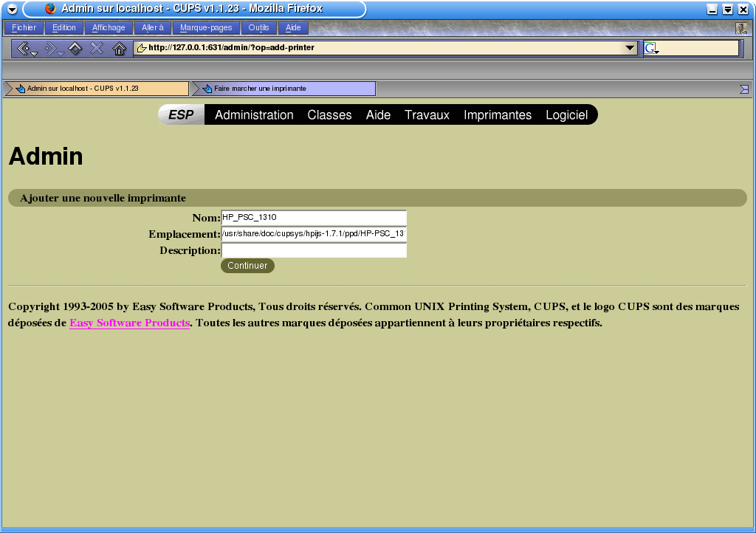
Task: Open the Travaux page link
Action: point(427,115)
